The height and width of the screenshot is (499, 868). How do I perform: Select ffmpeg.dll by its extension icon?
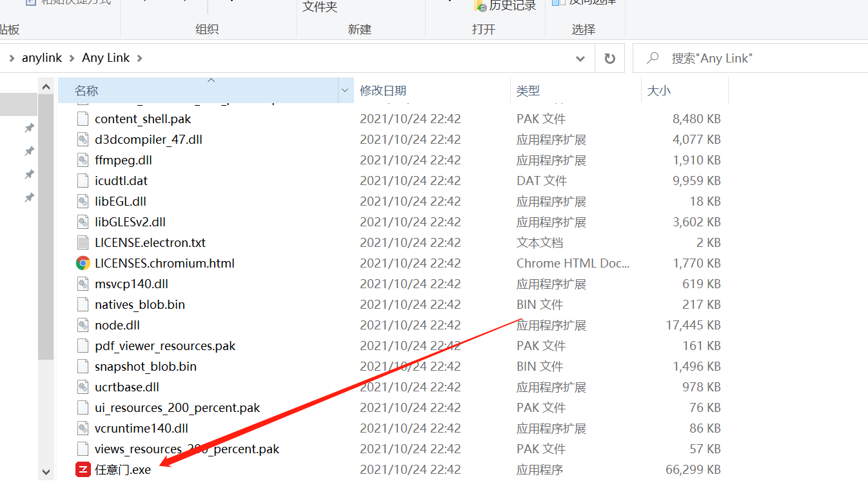pos(83,160)
